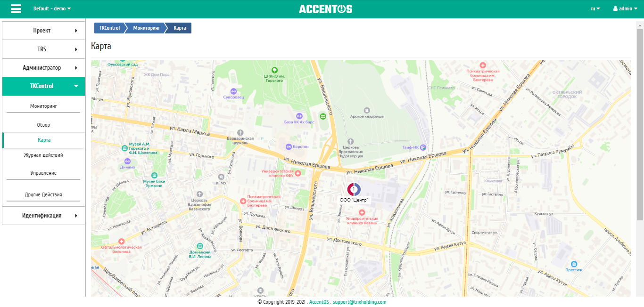Expand the Проект sidebar section

[x=43, y=31]
